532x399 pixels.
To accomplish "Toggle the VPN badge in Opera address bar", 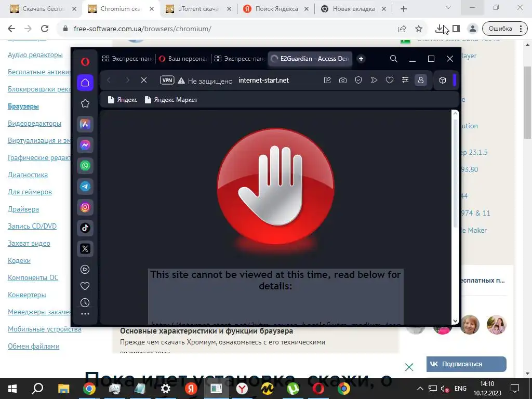I will point(167,81).
